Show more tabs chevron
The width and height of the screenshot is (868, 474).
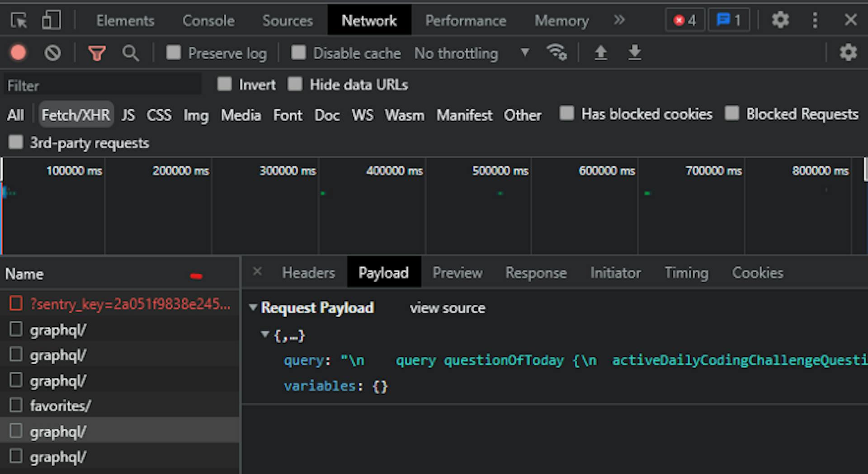pos(619,20)
